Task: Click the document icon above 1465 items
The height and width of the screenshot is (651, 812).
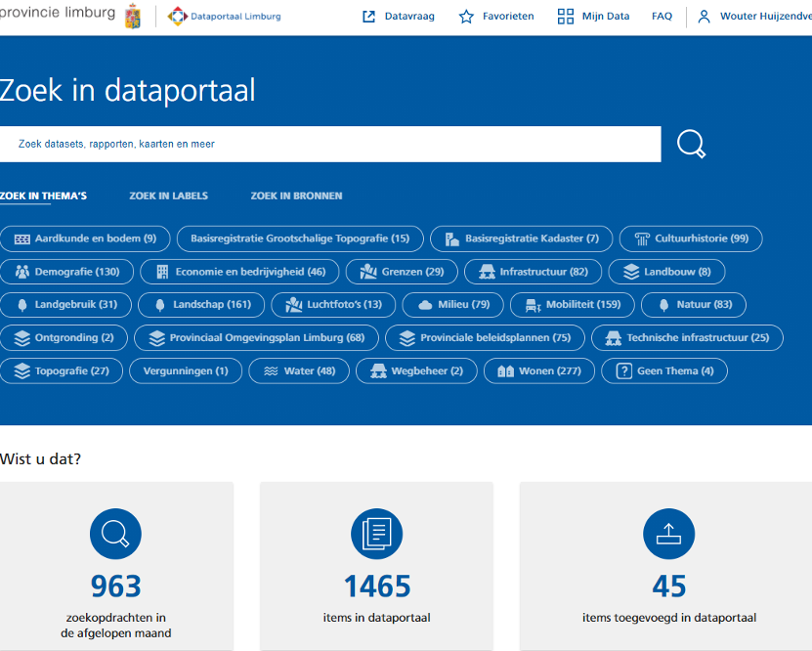Action: [376, 534]
